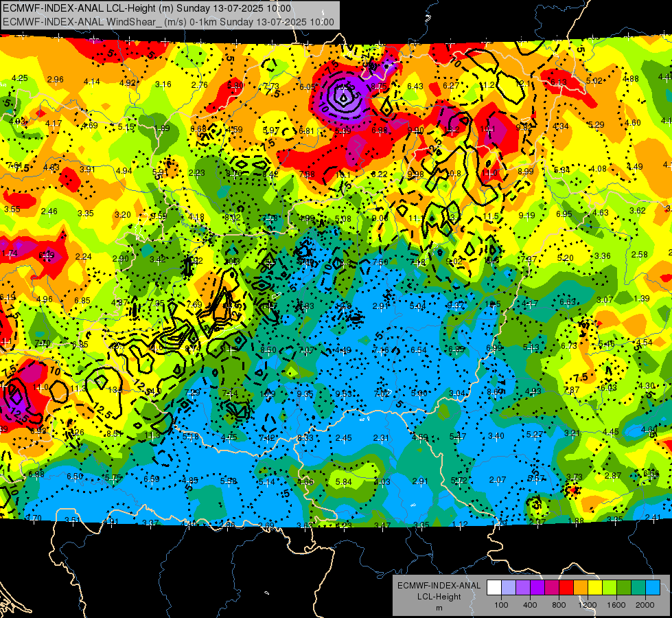Click the legend label '400'
672x618 pixels.
[x=530, y=605]
